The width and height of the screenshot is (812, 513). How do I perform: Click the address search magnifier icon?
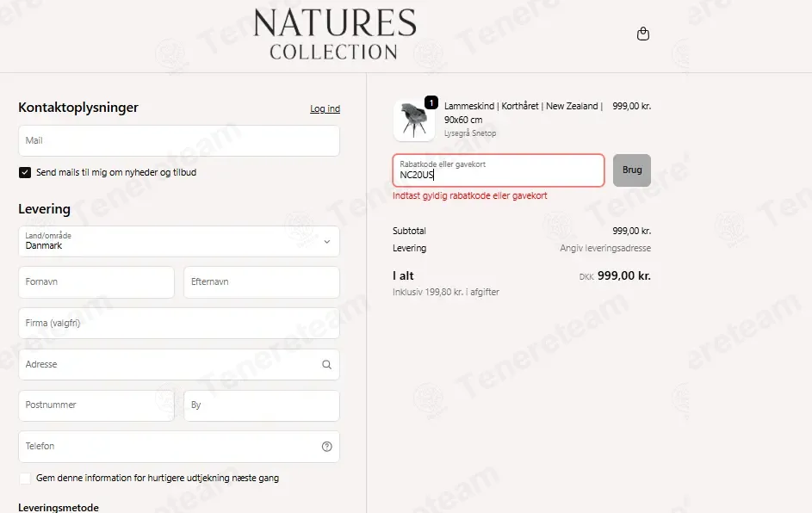click(326, 364)
